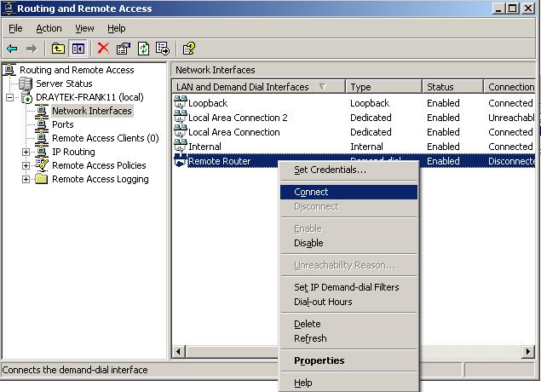This screenshot has width=541, height=392.
Task: Click the Up one level folder icon
Action: [x=58, y=49]
